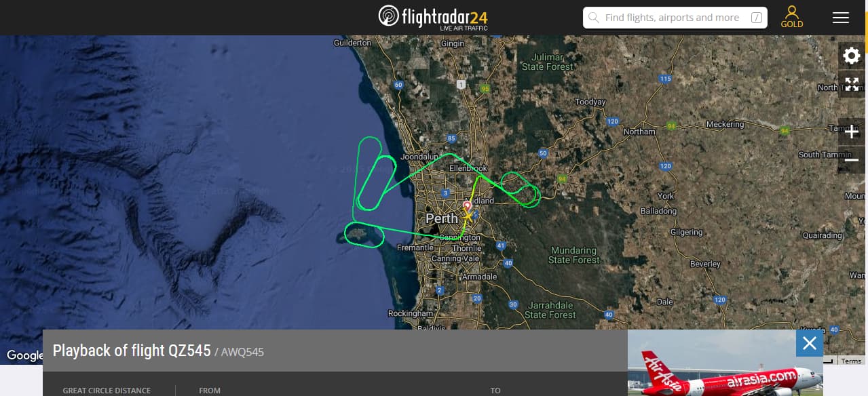Click the red airport pin marker
The image size is (868, 396).
467,205
